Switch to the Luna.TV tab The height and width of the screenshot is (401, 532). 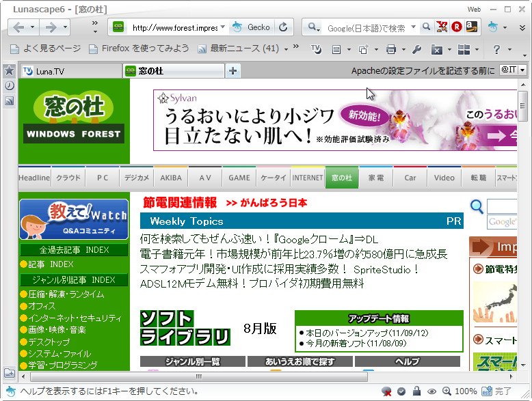coord(70,71)
